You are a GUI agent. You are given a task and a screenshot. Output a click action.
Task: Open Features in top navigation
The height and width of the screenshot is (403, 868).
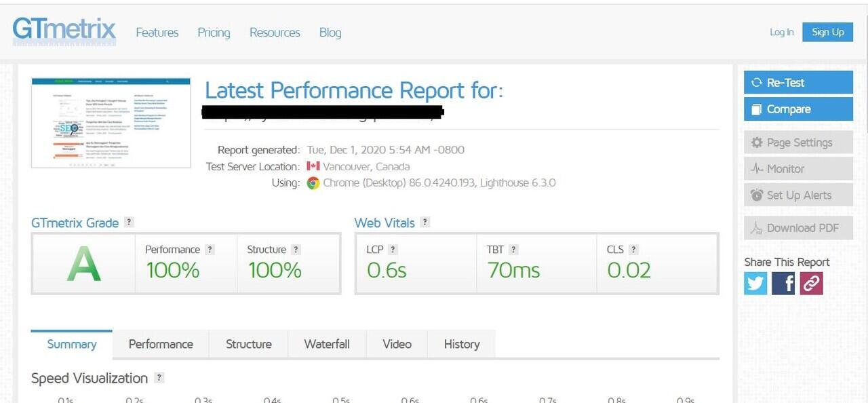157,33
